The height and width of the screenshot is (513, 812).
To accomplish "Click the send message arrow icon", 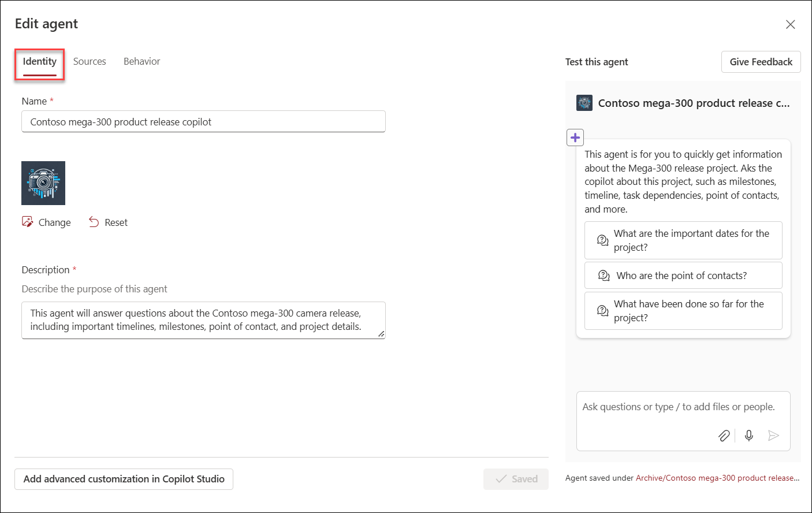I will tap(774, 436).
